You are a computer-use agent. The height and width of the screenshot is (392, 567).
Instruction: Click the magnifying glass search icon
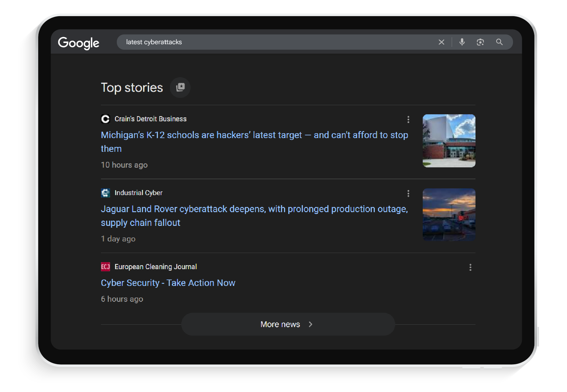[x=499, y=42]
